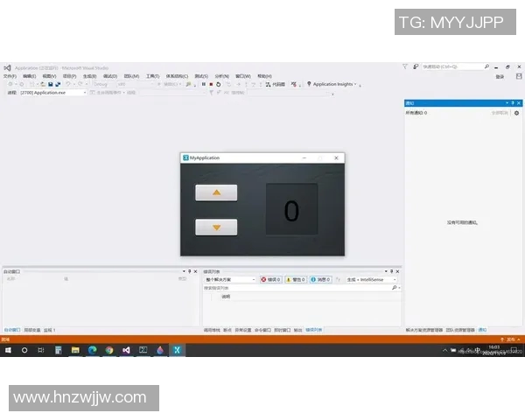Image resolution: width=525 pixels, height=420 pixels.
Task: Open the error list window options dropdown
Action: click(x=386, y=271)
